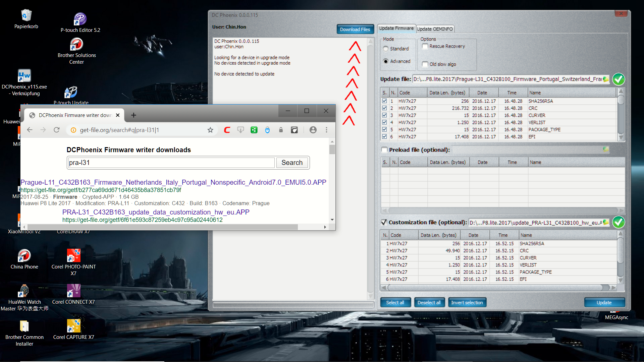Select Standard mode radio button

coord(386,49)
